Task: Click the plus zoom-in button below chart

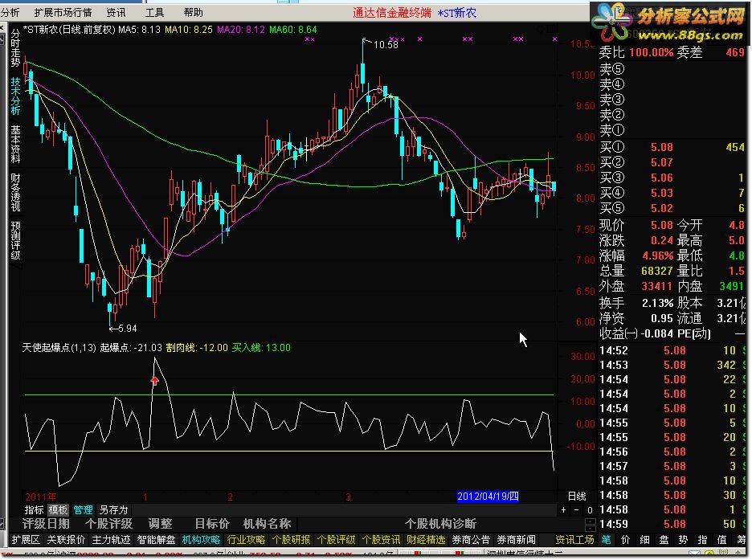Action: [x=563, y=510]
